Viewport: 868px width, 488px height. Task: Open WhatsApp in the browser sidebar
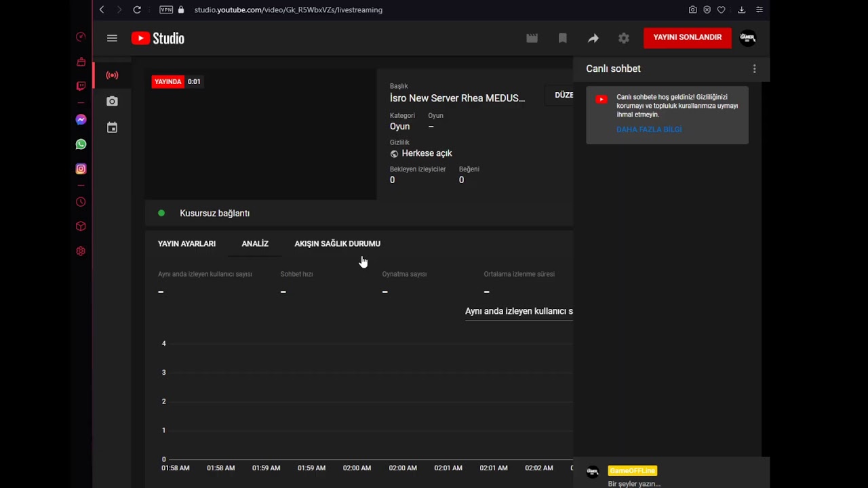81,144
